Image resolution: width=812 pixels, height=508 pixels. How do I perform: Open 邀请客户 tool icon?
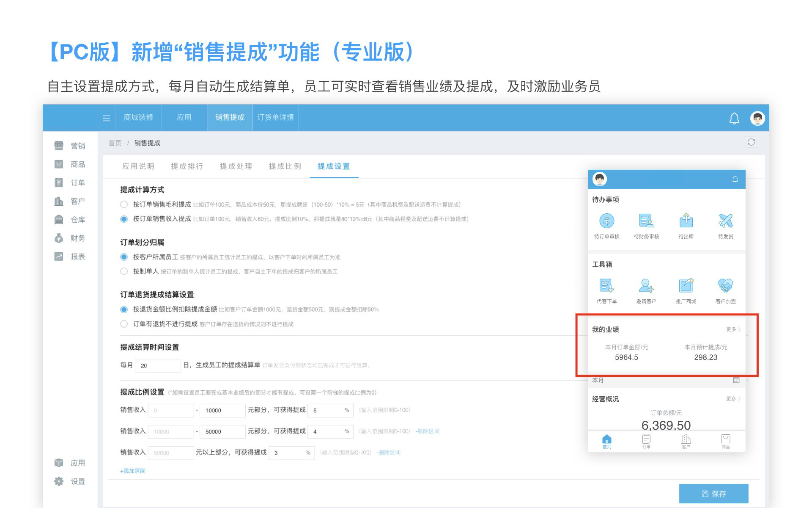point(646,286)
